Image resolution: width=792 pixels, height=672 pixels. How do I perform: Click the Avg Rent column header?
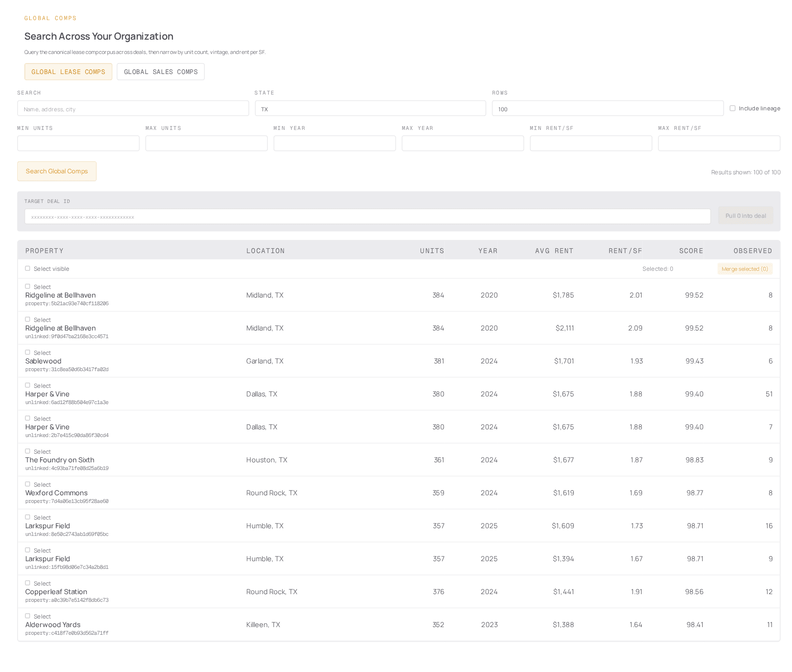click(554, 251)
